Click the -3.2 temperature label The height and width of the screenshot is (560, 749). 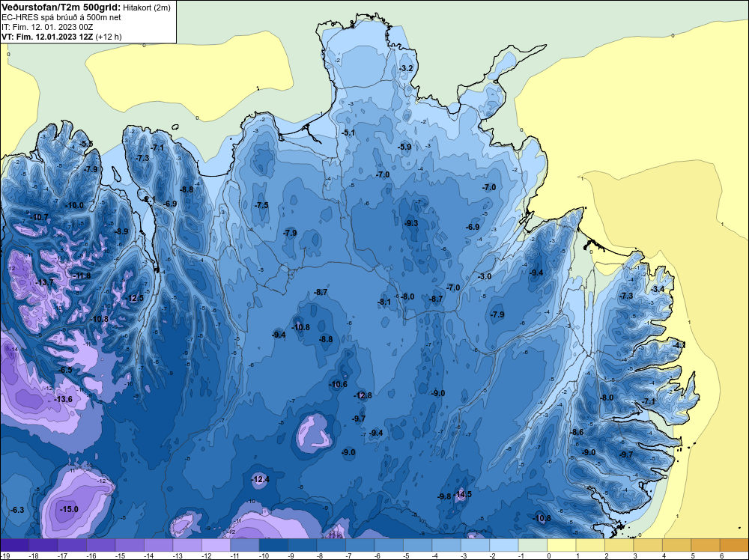[x=405, y=68]
